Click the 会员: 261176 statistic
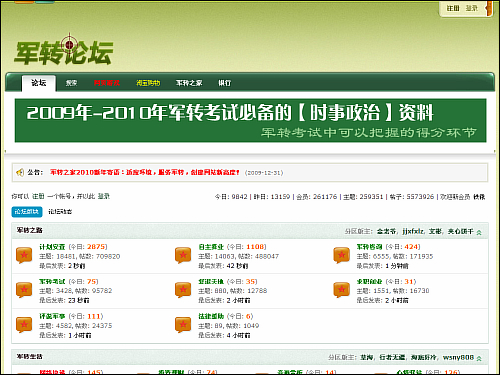The width and height of the screenshot is (500, 375). pos(317,197)
